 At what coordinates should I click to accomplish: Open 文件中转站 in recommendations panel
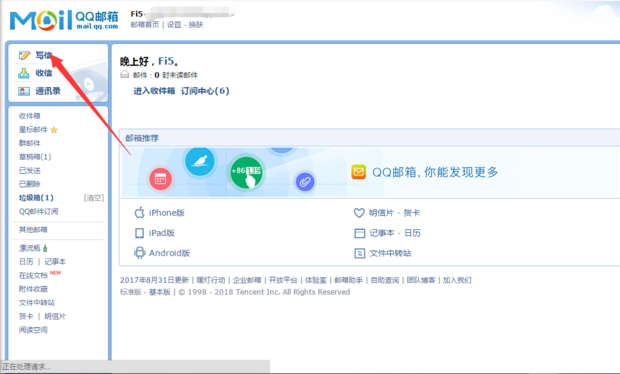point(390,253)
